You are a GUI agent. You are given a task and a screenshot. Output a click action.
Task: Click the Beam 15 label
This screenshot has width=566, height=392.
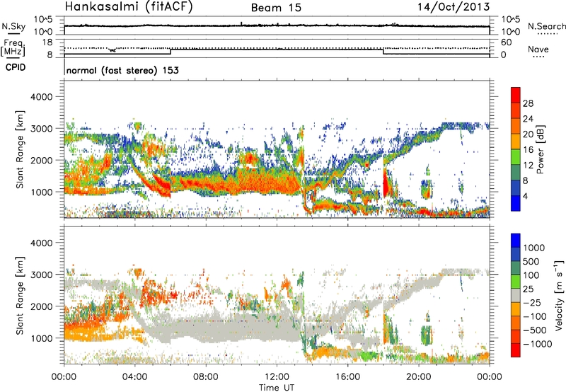tap(276, 8)
